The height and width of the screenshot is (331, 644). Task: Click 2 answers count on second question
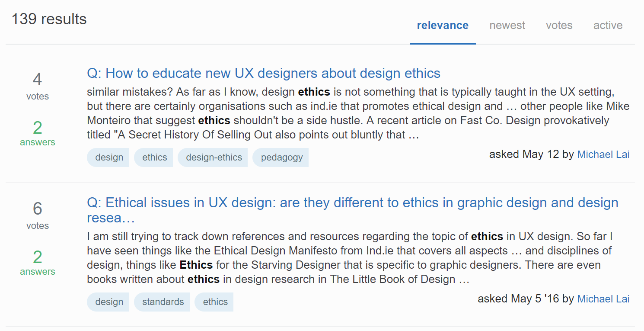[x=38, y=263]
